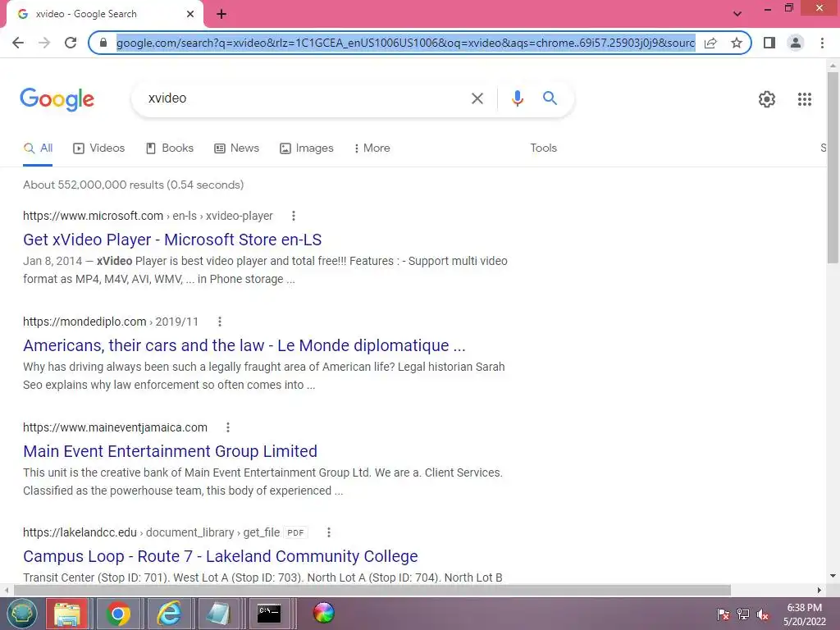Open options for mondediplo.com result
Viewport: 840px width, 630px height.
coord(219,322)
